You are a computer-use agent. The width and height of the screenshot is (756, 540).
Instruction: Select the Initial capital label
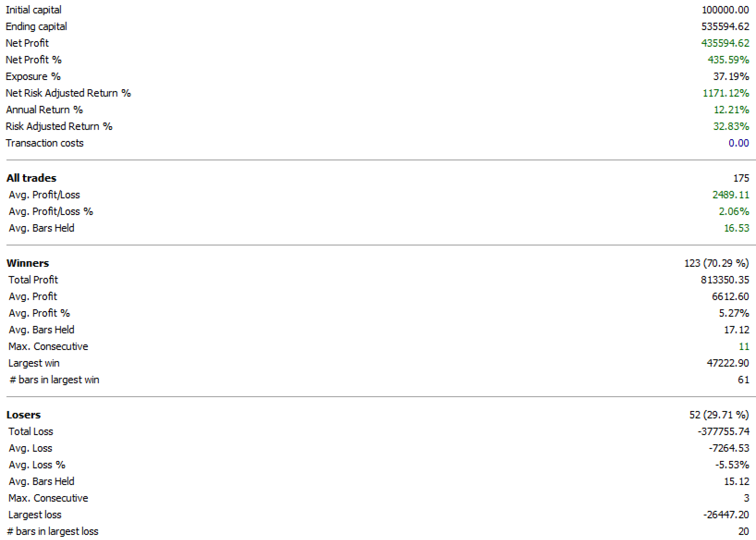click(33, 10)
